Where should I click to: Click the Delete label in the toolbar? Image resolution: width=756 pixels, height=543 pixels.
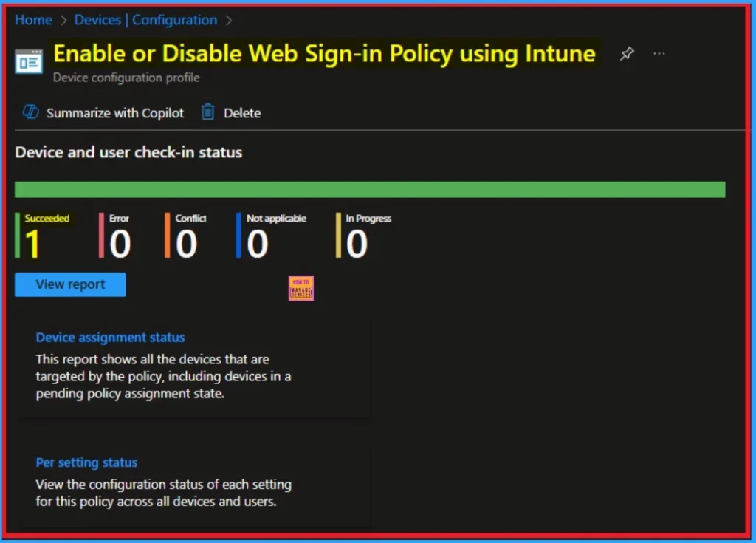click(x=242, y=113)
